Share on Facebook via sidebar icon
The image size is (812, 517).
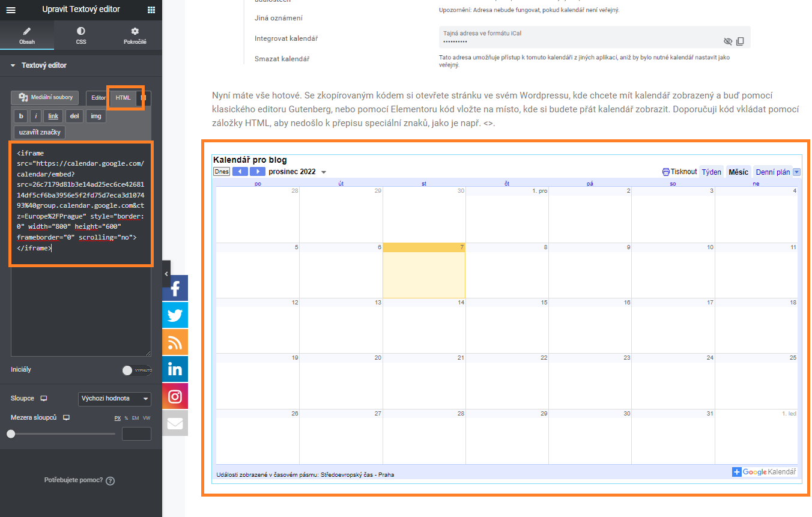(175, 288)
